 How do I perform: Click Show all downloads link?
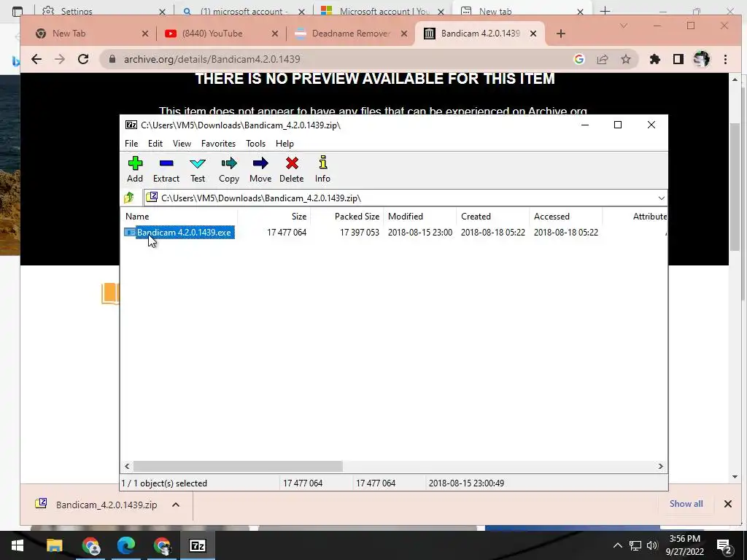[x=686, y=504]
